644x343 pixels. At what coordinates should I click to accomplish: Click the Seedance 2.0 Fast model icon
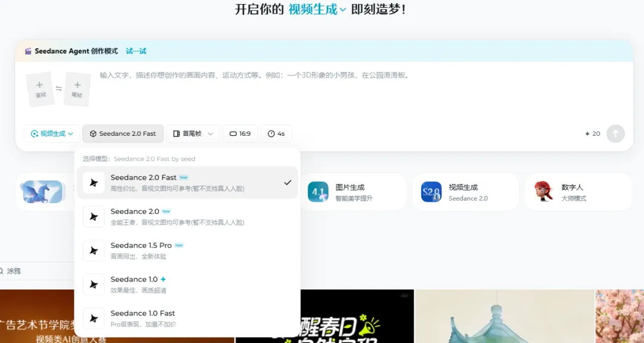click(94, 183)
